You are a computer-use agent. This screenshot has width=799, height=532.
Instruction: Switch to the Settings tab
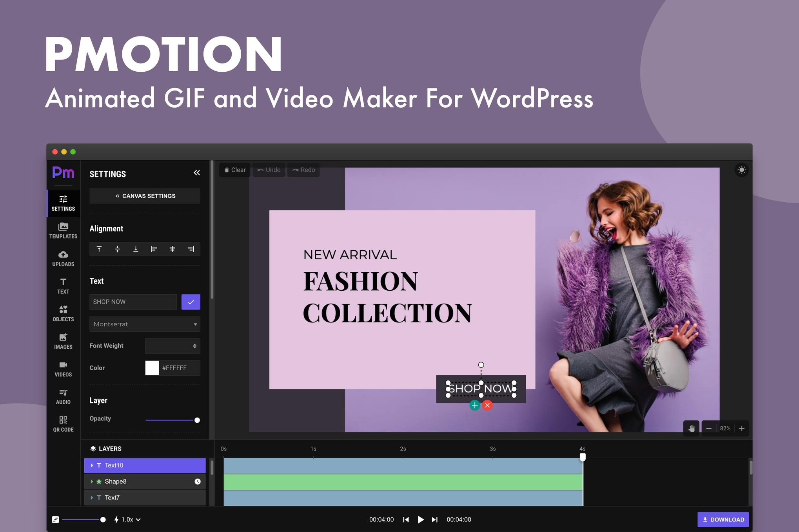tap(63, 203)
